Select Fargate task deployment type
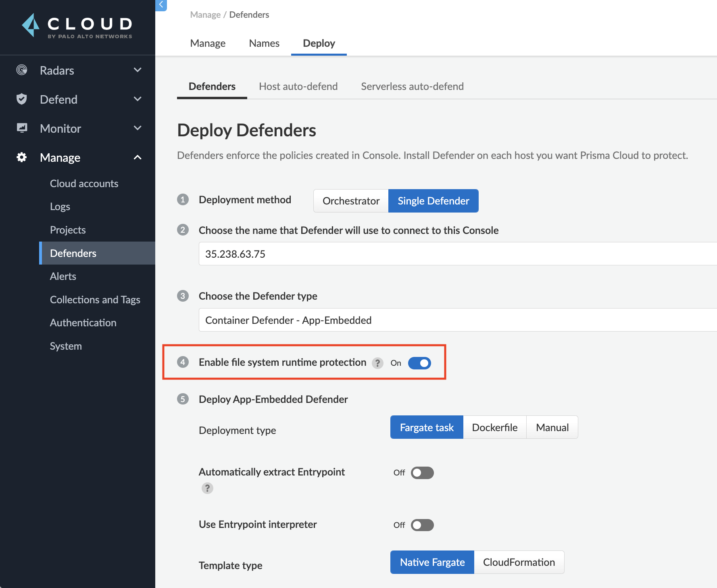This screenshot has width=717, height=588. 427,427
